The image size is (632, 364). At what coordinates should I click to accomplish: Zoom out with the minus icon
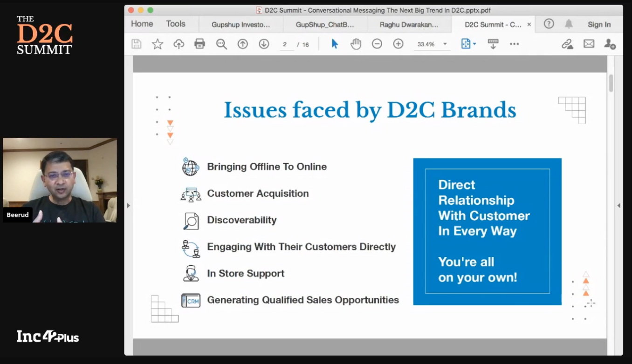pos(377,44)
